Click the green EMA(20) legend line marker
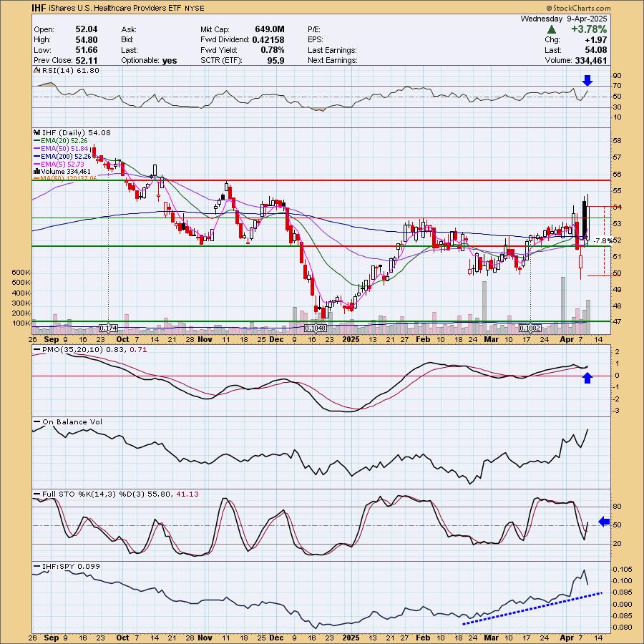 click(37, 141)
